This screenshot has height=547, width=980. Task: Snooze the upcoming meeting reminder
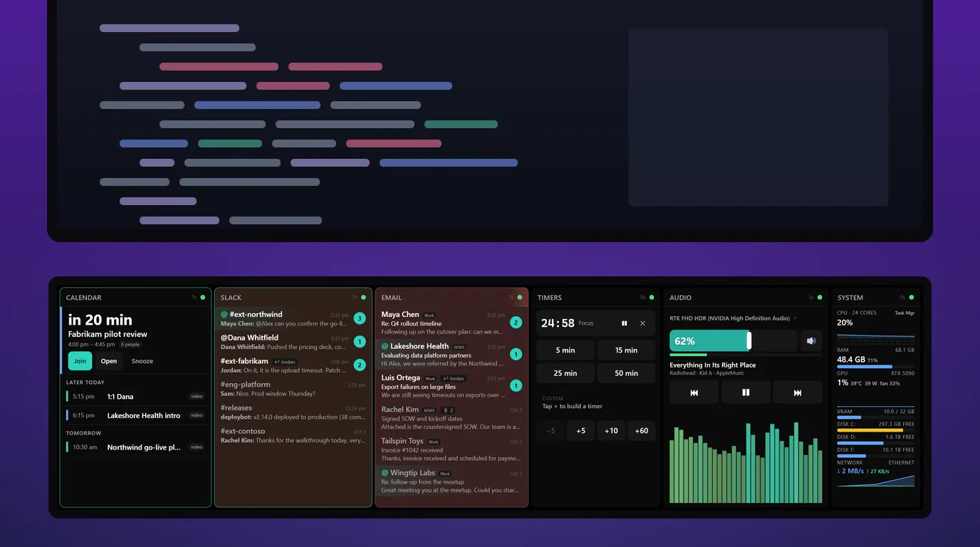click(142, 361)
